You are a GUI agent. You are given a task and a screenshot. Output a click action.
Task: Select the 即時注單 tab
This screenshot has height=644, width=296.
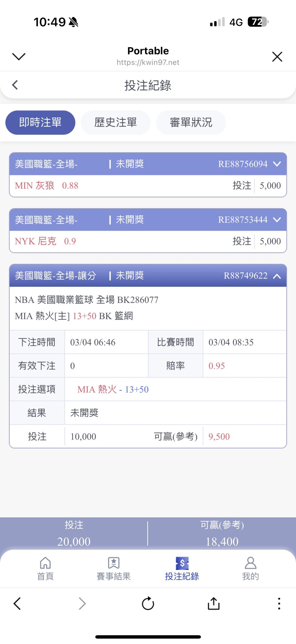pos(40,122)
